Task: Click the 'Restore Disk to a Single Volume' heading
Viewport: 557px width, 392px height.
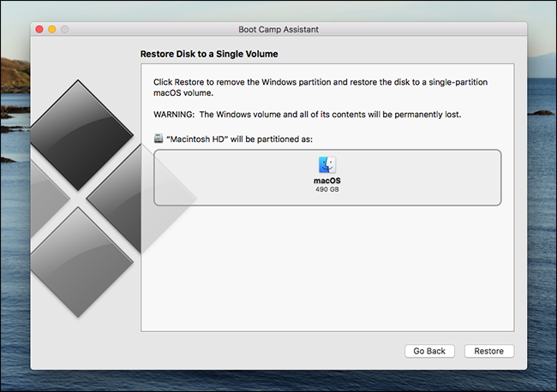Action: point(209,54)
